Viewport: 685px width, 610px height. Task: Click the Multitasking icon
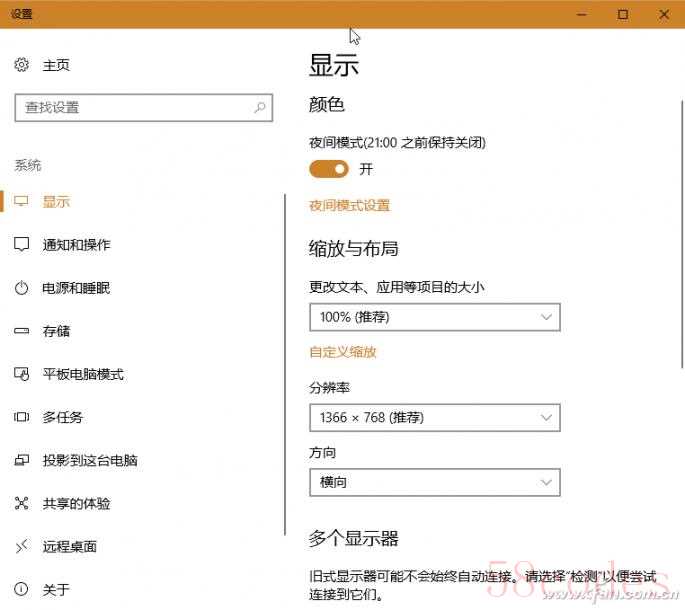click(x=22, y=417)
